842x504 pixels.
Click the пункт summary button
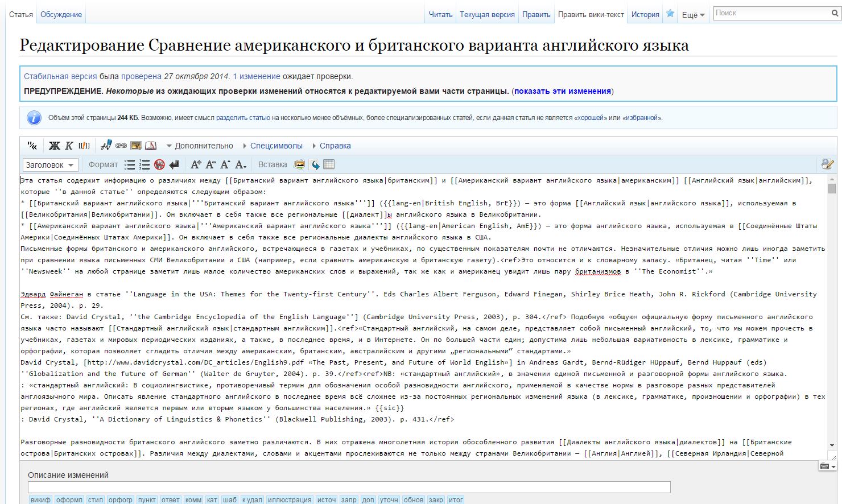pos(147,499)
